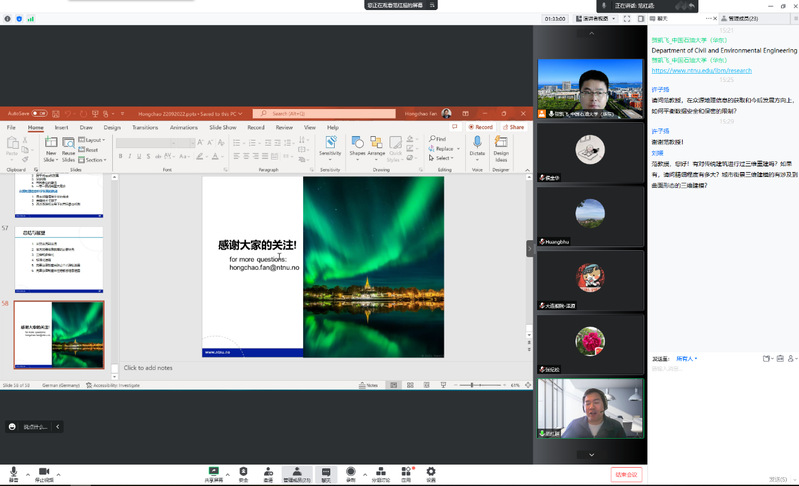Screen dimensions: 799x486
Task: Expand the speaker view dropdown
Action: 612,18
